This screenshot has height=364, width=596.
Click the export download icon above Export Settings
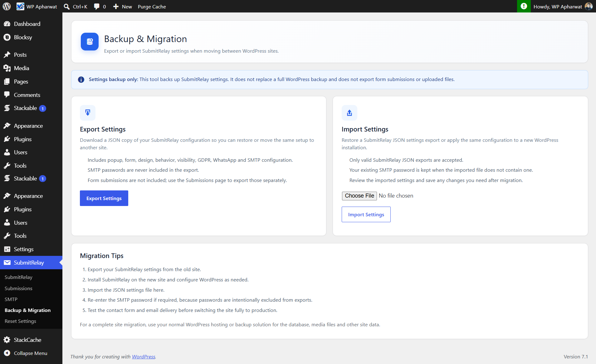[x=88, y=113]
